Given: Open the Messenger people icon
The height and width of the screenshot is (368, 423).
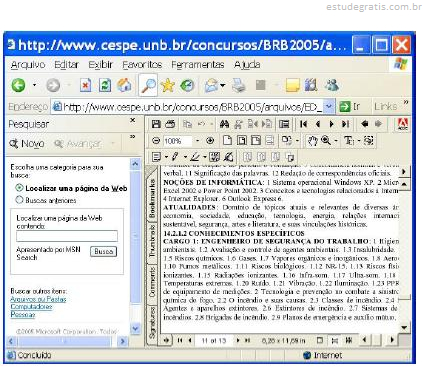Looking at the screenshot, I should (x=332, y=85).
